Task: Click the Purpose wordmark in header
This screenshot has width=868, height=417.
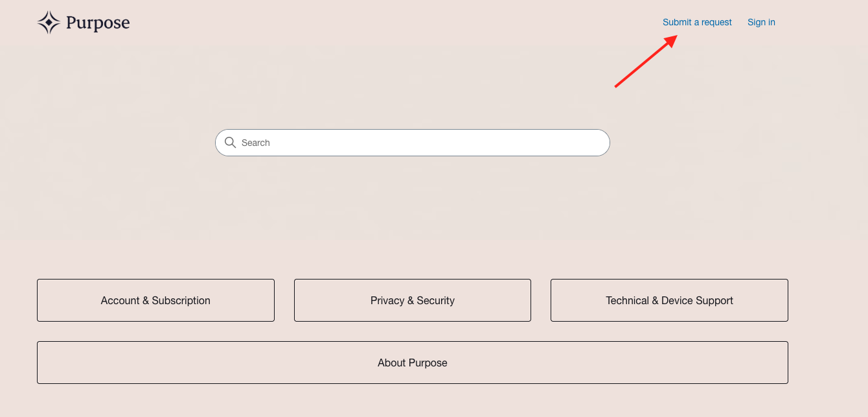Action: (x=98, y=23)
